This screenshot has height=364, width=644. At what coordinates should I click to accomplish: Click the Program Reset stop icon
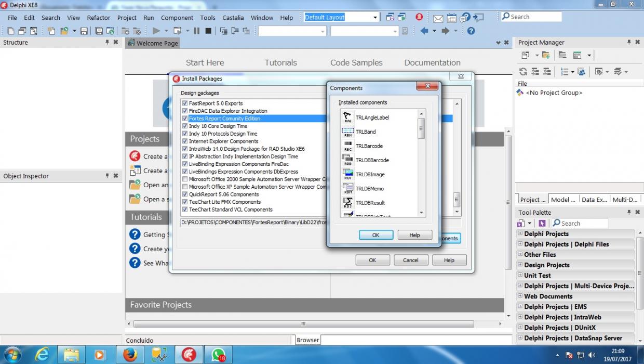[208, 31]
